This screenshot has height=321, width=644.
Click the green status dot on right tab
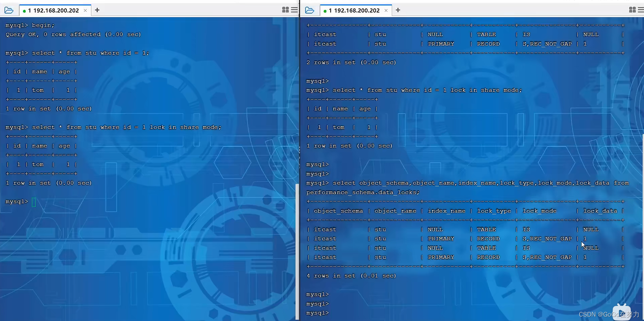click(x=325, y=11)
